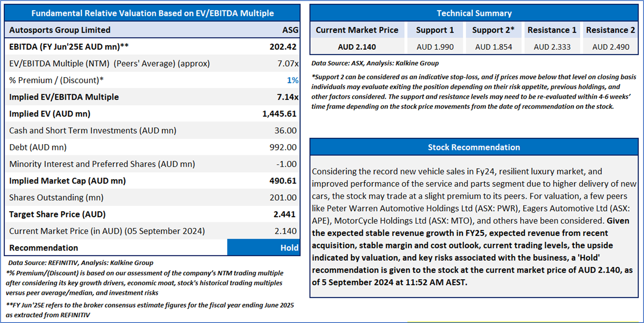Screen dimensions: 644x323
Task: Click the AUD 2.140 market price value
Action: tap(357, 47)
